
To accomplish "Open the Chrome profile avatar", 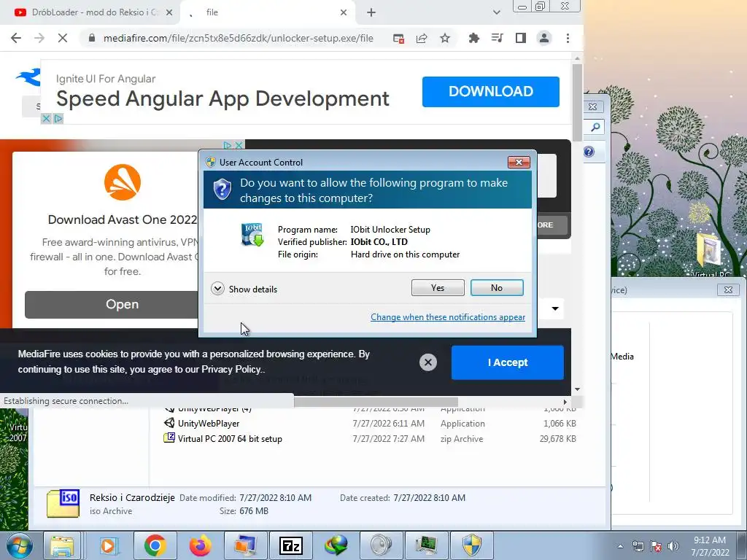I will 543,38.
